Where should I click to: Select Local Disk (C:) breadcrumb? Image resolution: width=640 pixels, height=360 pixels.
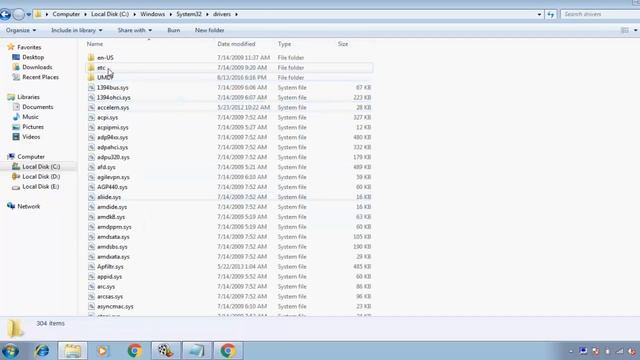[110, 14]
